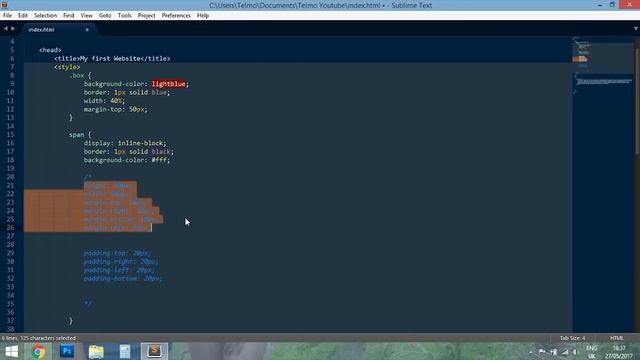The height and width of the screenshot is (360, 640).
Task: Click the span selector on line 15
Action: tap(76, 135)
